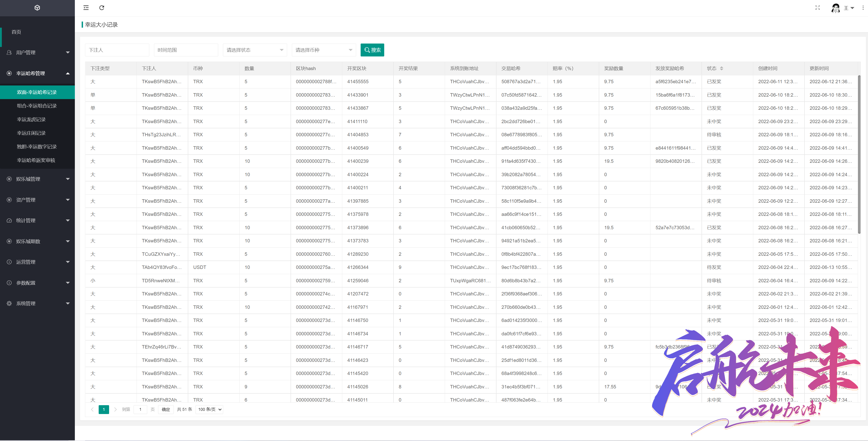The width and height of the screenshot is (868, 441).
Task: Click the 运营管理 info icon
Action: coord(9,262)
